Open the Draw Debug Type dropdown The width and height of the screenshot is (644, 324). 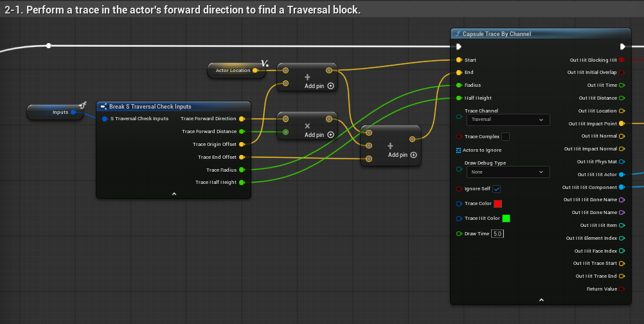(x=508, y=172)
